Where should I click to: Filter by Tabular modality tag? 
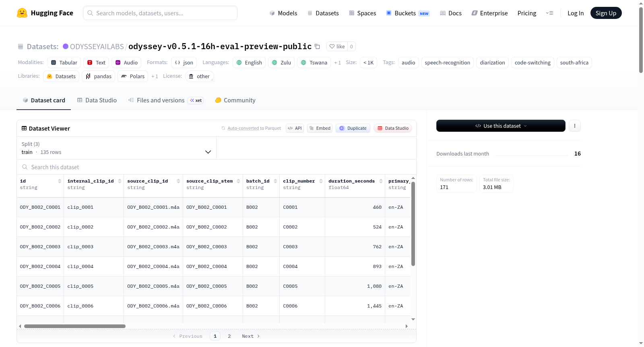coord(64,62)
